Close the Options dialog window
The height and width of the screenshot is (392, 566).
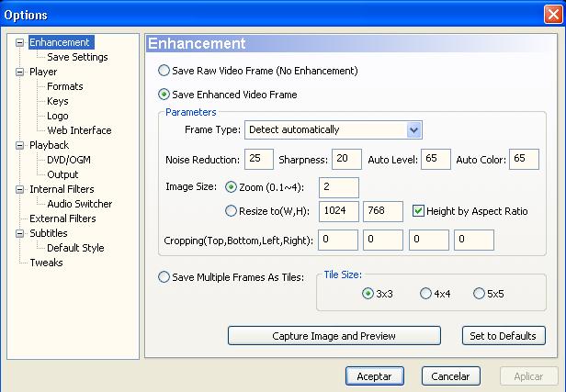(552, 15)
